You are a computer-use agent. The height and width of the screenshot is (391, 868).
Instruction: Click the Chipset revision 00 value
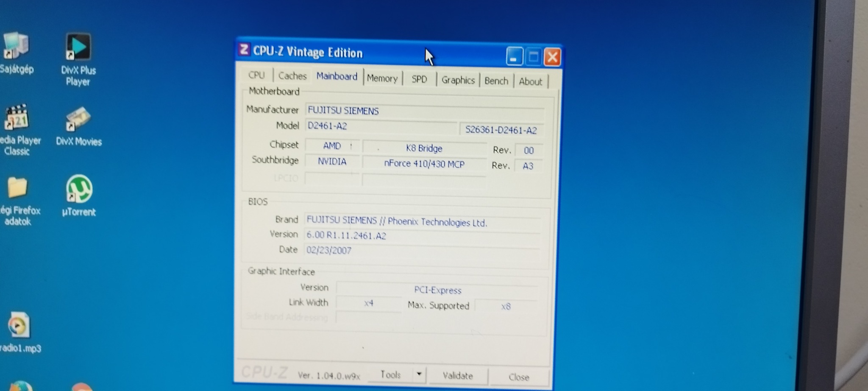[x=529, y=151]
